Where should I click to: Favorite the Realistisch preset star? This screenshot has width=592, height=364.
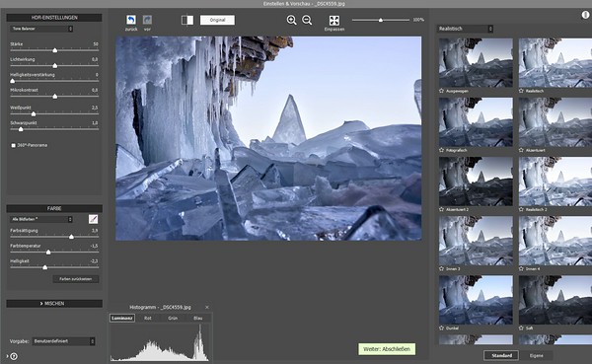pos(521,91)
